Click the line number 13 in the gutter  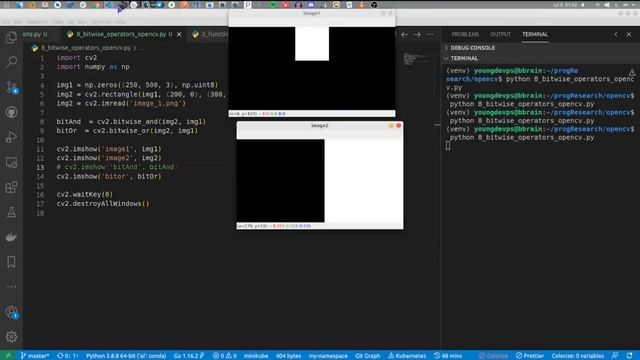pos(40,167)
